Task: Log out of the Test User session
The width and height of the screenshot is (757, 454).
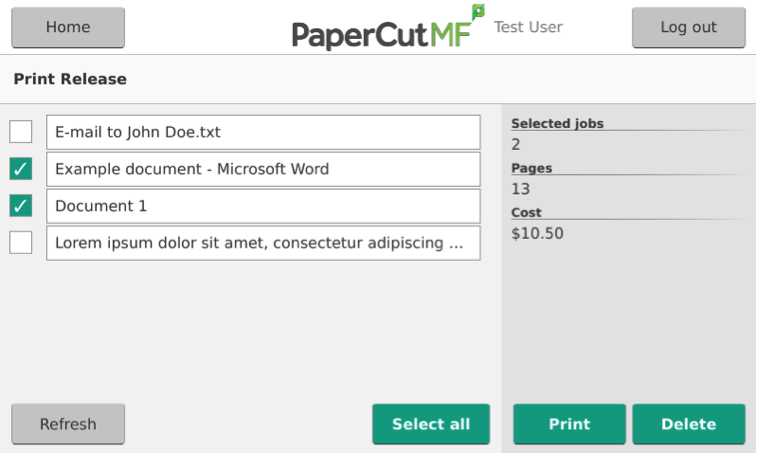Action: (x=688, y=27)
